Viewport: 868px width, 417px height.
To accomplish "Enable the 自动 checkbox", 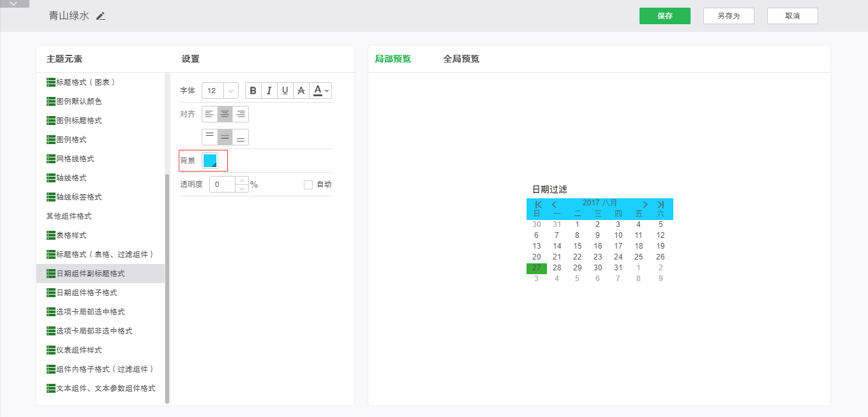I will pyautogui.click(x=308, y=185).
